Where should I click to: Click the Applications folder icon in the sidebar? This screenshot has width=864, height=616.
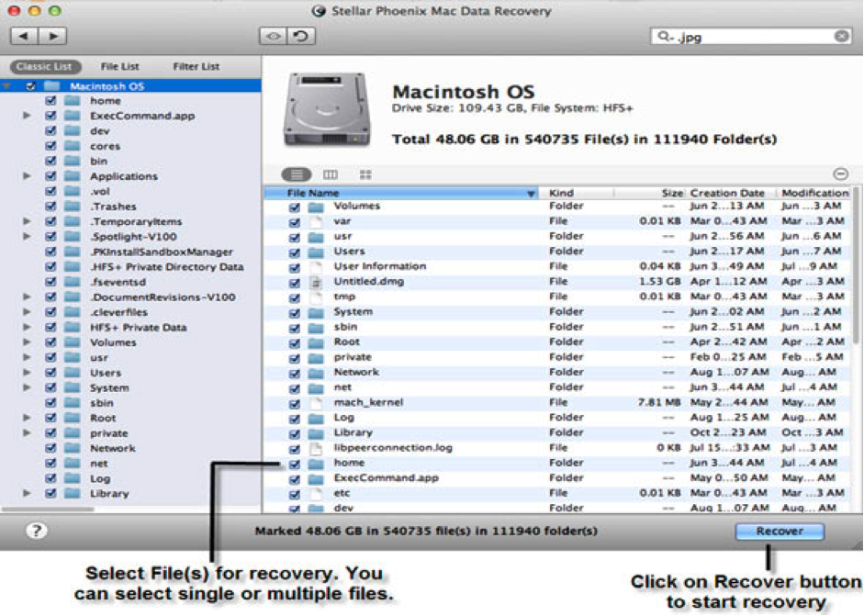click(x=73, y=176)
